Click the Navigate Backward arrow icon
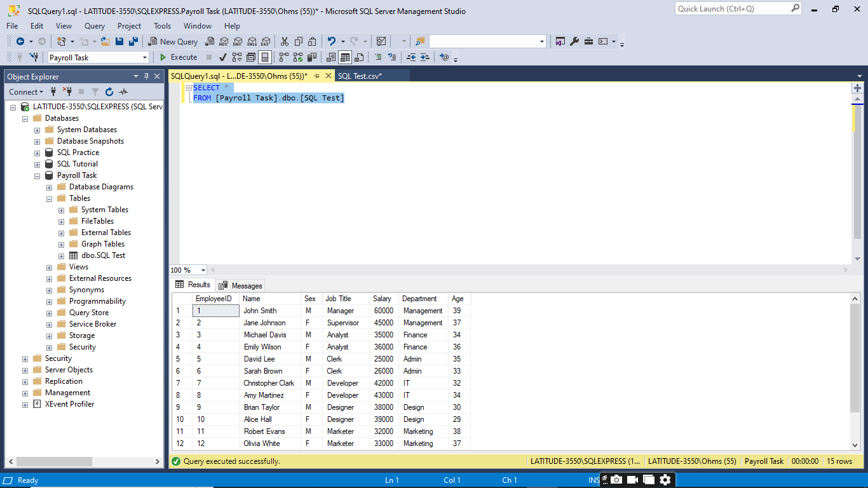Image resolution: width=868 pixels, height=488 pixels. point(20,41)
